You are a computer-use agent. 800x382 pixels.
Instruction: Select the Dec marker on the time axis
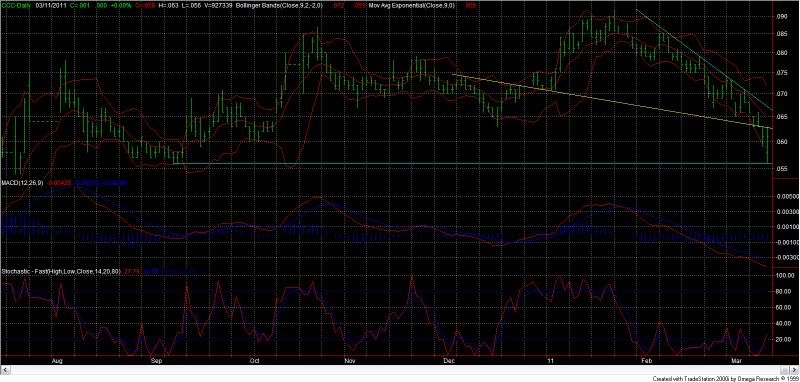[449, 361]
